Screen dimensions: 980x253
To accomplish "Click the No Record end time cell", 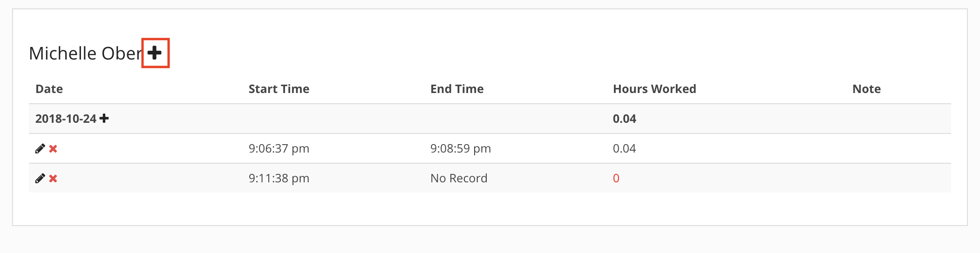I will tap(459, 178).
